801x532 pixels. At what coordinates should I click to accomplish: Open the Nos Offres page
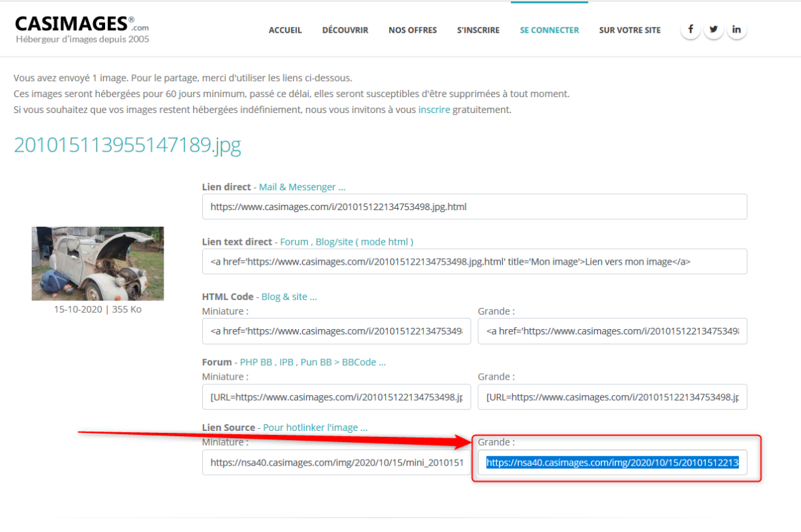point(412,30)
